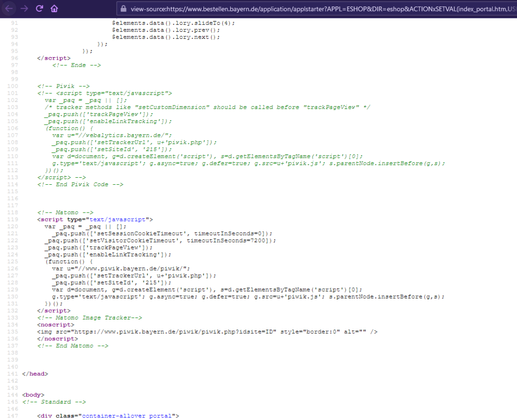The image size is (517, 420).
Task: Click "(function() {" on line 125
Action: [x=69, y=262]
